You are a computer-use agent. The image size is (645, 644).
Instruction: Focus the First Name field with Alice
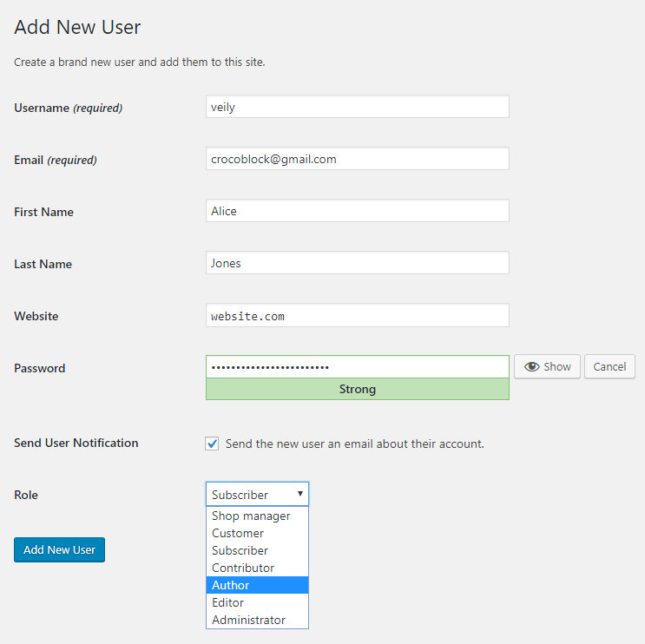(358, 211)
